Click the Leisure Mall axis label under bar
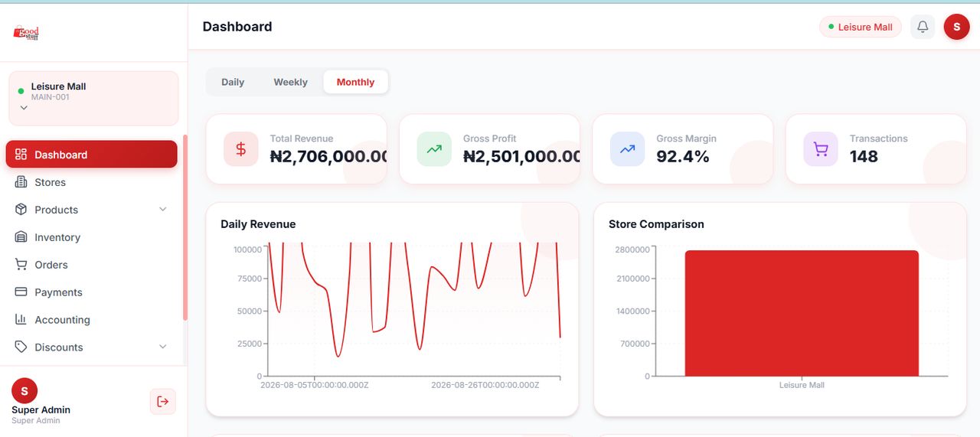Viewport: 980px width, 437px height. [x=802, y=385]
